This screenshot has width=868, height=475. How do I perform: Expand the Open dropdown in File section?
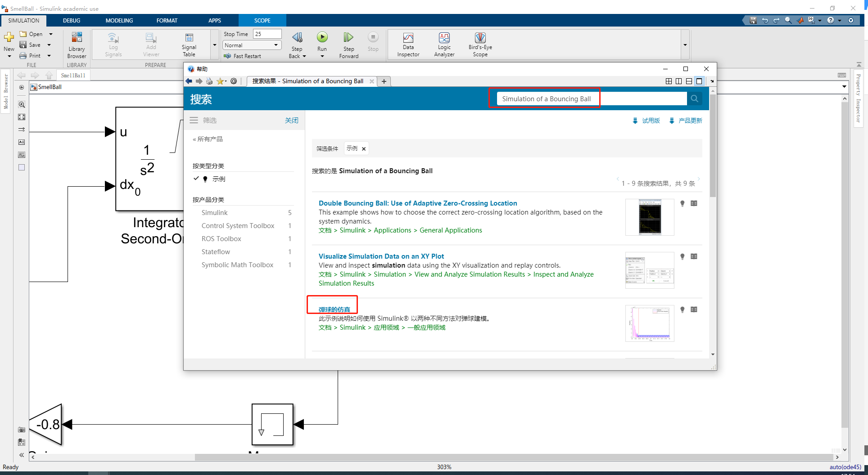[50, 34]
